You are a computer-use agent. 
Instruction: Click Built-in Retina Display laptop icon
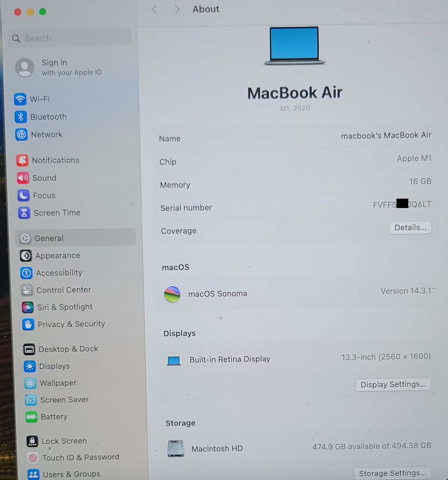(x=174, y=360)
